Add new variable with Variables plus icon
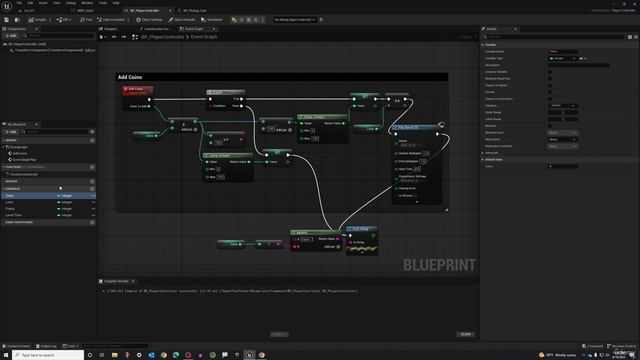Image resolution: width=640 pixels, height=360 pixels. pos(92,189)
